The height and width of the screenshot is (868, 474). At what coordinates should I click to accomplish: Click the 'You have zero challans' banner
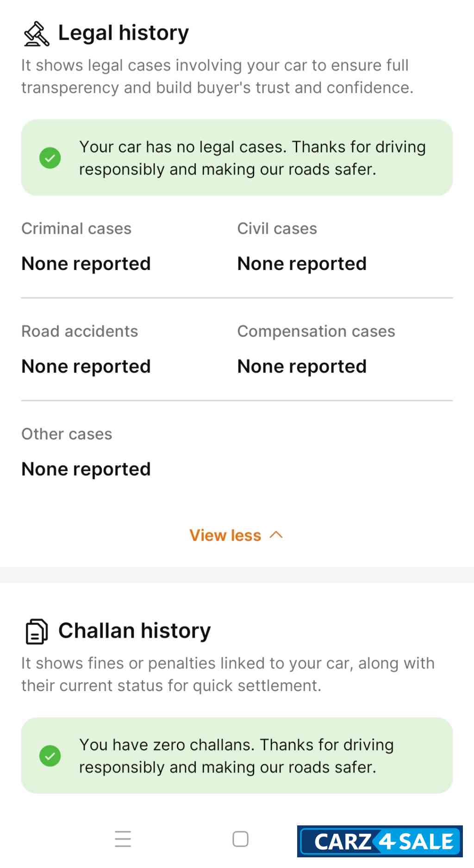(236, 756)
